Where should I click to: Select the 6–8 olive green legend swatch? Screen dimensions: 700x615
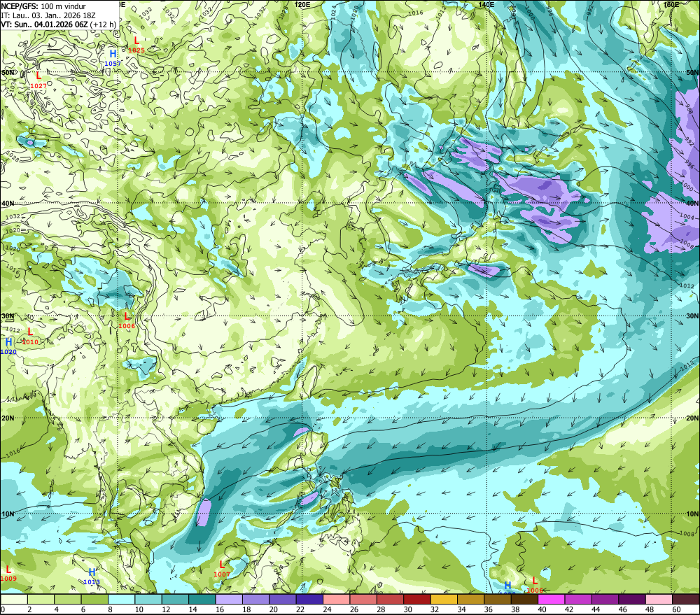click(x=94, y=599)
